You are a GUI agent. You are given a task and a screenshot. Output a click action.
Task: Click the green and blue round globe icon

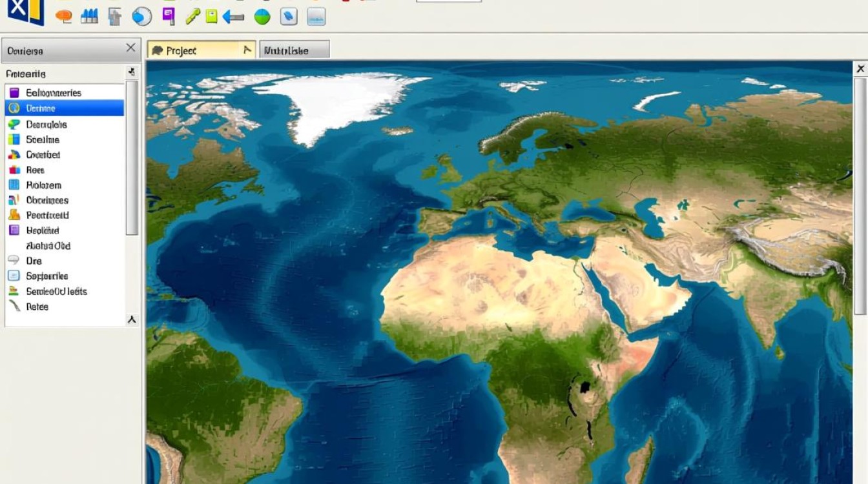(x=262, y=17)
